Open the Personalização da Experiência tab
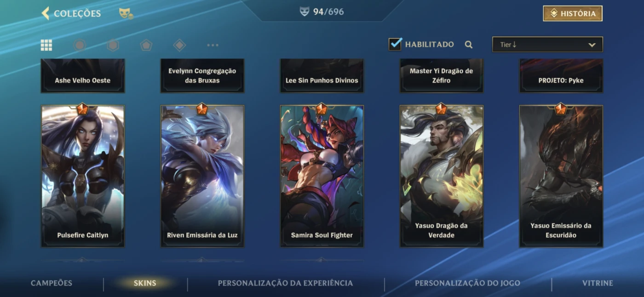Viewport: 644px width, 297px height. click(285, 283)
